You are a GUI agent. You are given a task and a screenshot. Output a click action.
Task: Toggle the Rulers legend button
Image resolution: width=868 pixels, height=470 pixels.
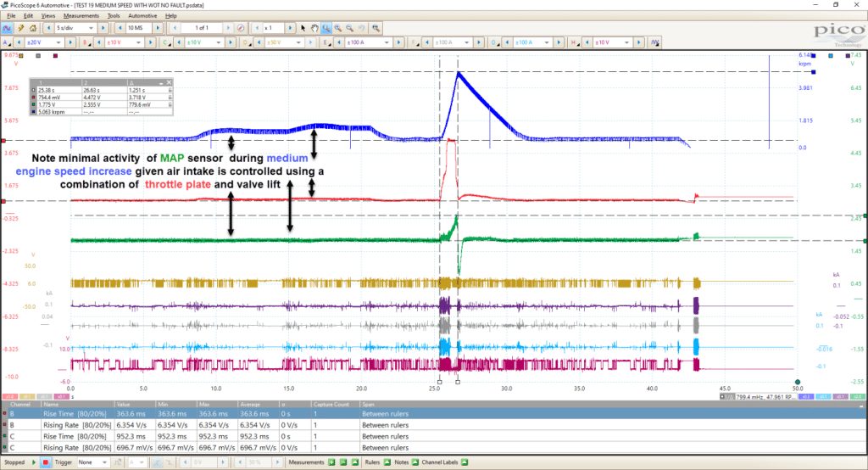click(387, 462)
